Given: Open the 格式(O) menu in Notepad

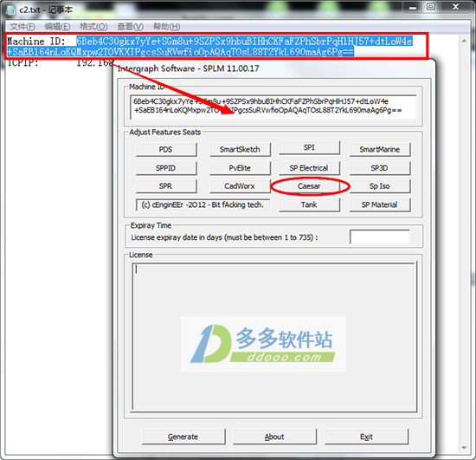Looking at the screenshot, I should point(93,27).
